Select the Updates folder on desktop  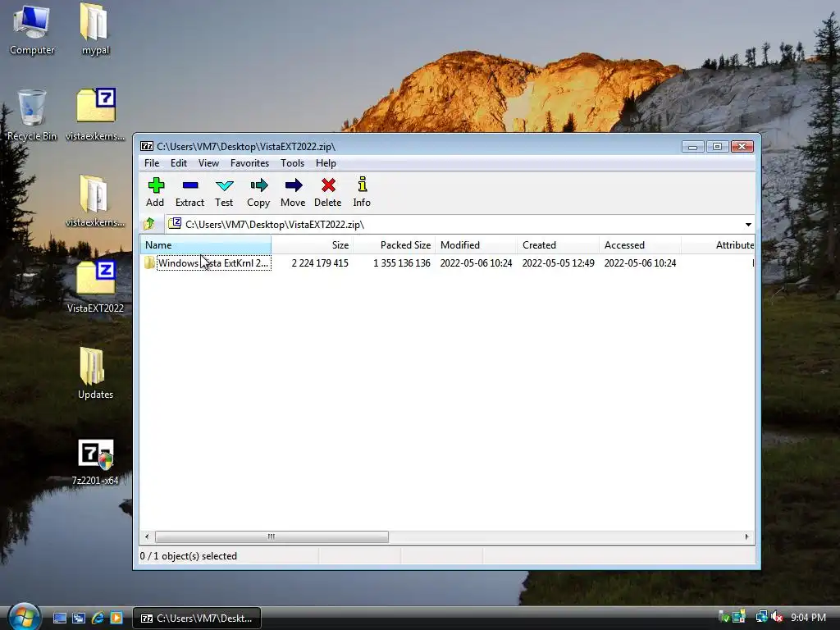tap(95, 373)
